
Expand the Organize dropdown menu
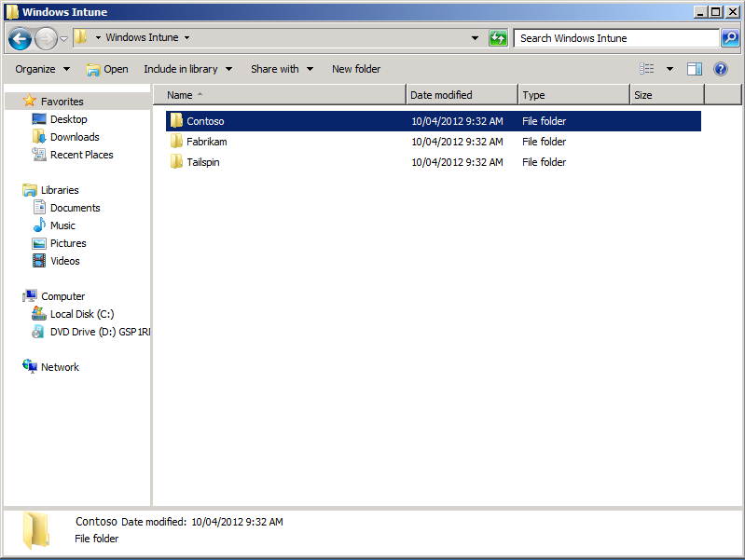pos(42,69)
